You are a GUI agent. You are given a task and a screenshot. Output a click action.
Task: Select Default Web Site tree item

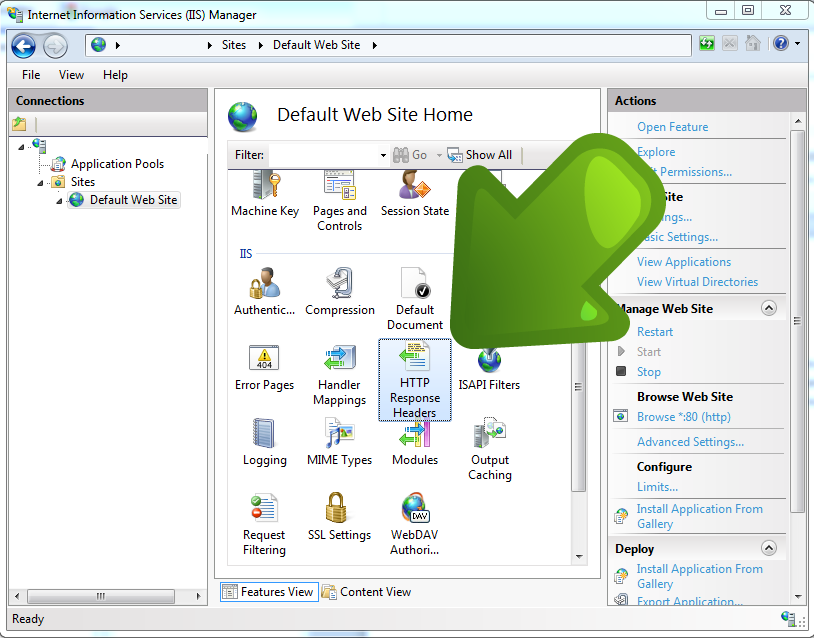coord(133,200)
